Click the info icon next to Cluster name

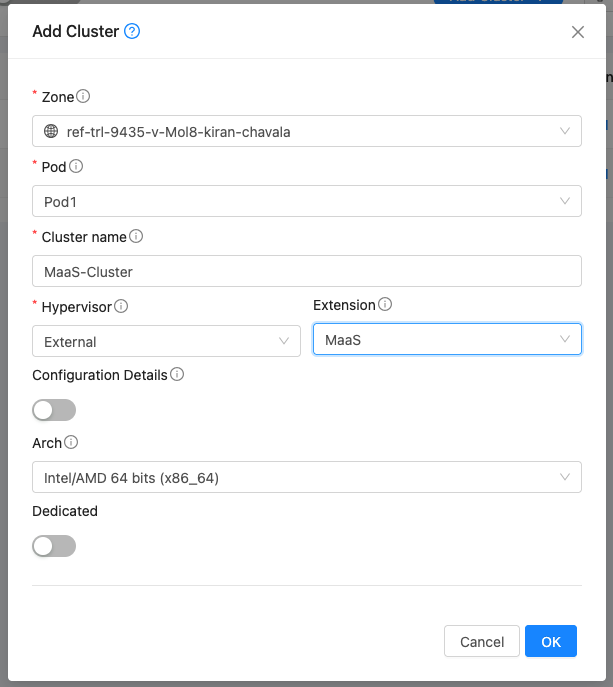[136, 237]
